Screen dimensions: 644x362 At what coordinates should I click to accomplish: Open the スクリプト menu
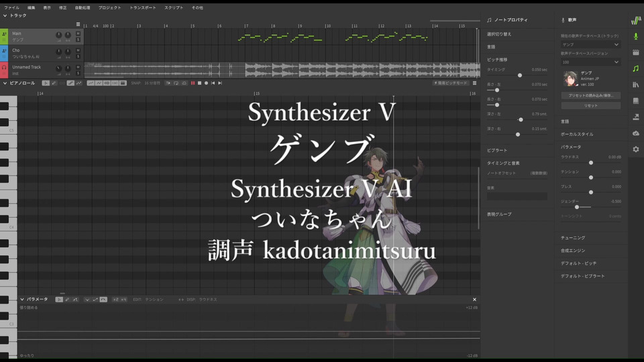(x=174, y=7)
